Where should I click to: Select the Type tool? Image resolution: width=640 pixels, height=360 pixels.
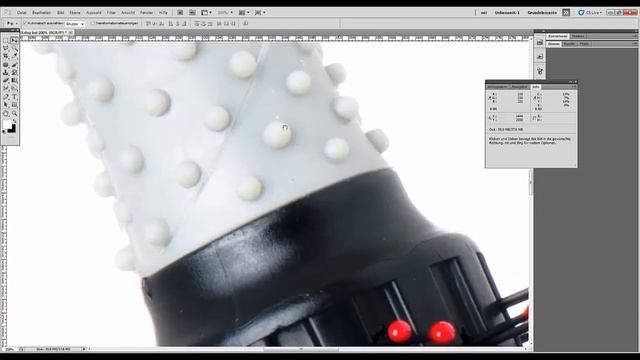(x=14, y=97)
